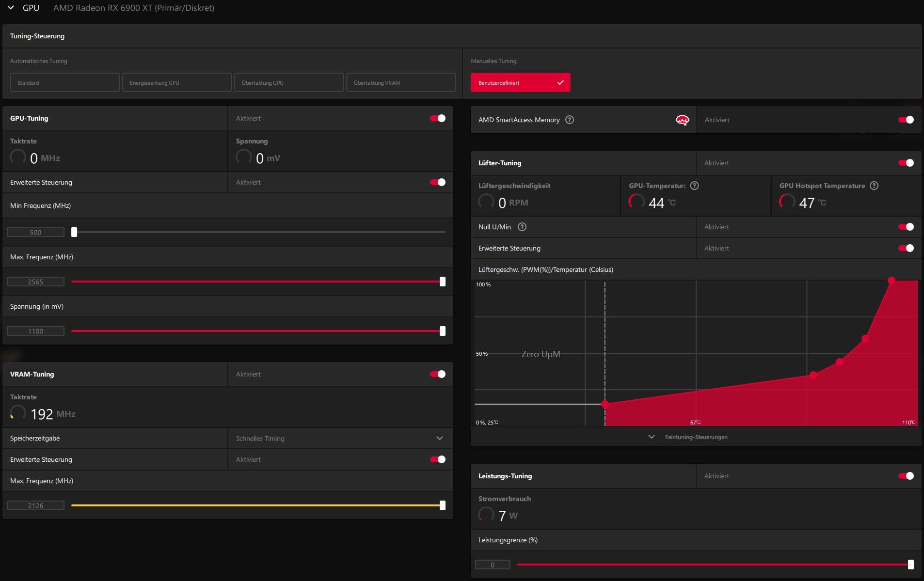The height and width of the screenshot is (581, 924).
Task: Click the Zero UpM graph label
Action: pyautogui.click(x=541, y=354)
